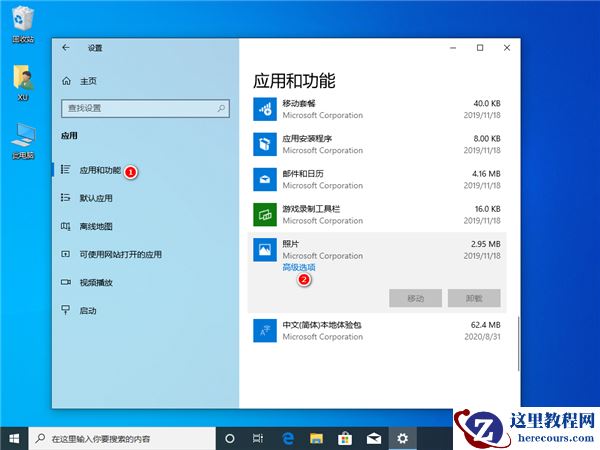Launch Microsoft Edge from taskbar
Viewport: 600px width, 450px height.
(x=288, y=439)
